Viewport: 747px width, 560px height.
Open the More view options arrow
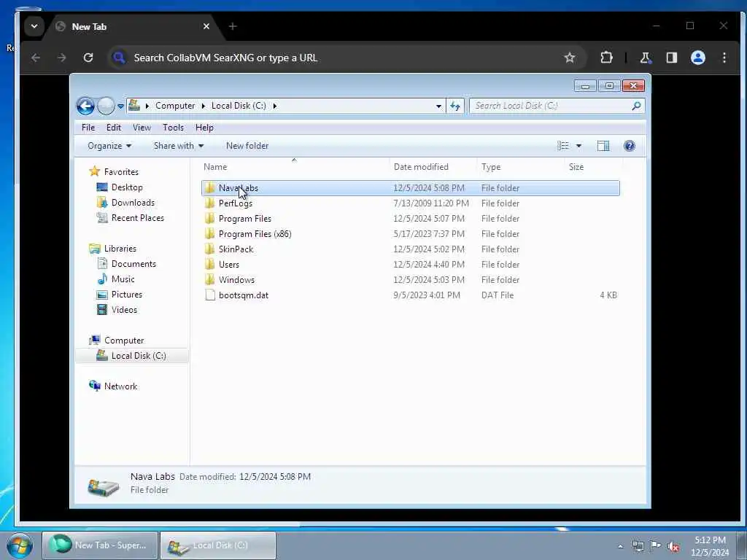tap(578, 146)
